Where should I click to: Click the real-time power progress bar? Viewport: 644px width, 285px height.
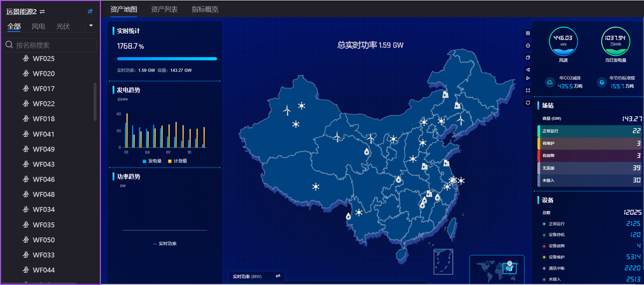pos(167,59)
